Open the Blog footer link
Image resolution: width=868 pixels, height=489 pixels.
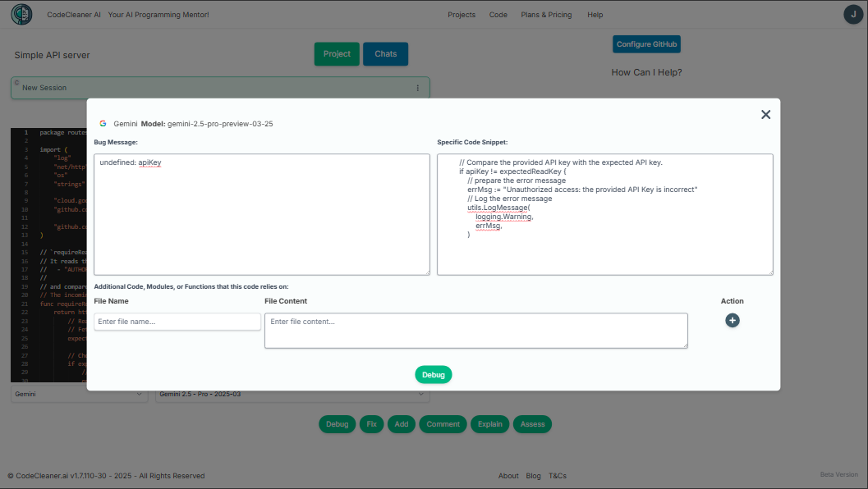(533, 476)
